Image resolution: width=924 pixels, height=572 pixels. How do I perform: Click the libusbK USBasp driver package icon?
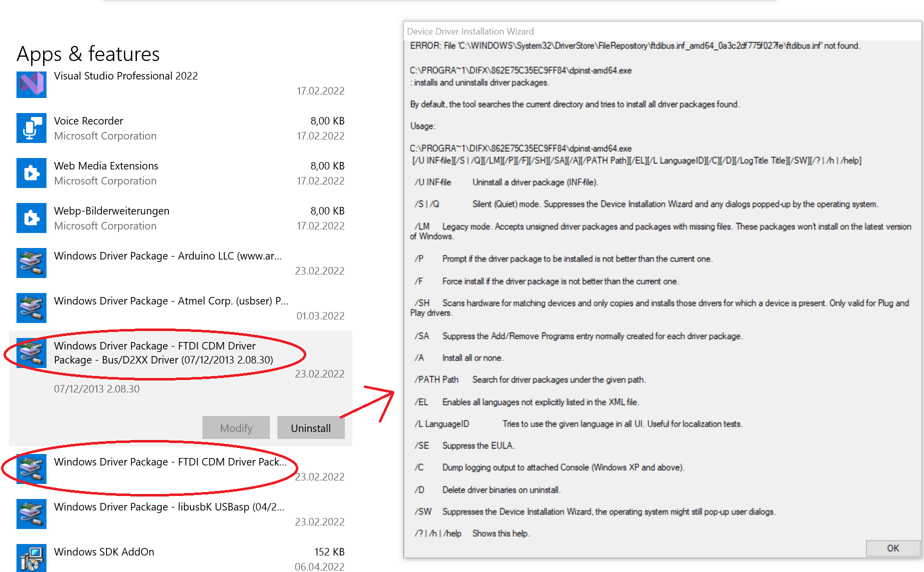point(31,514)
